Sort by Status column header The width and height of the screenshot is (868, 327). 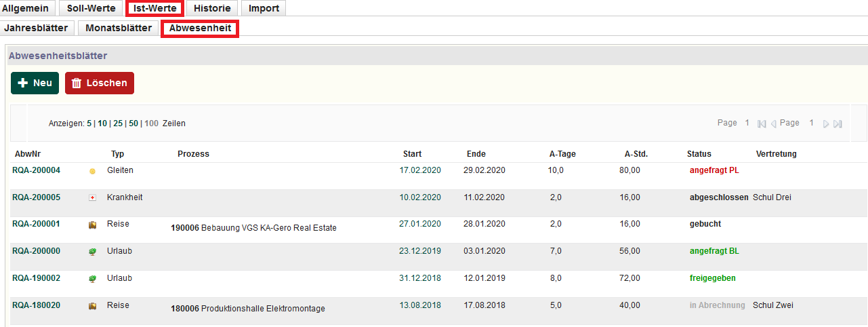coord(699,154)
